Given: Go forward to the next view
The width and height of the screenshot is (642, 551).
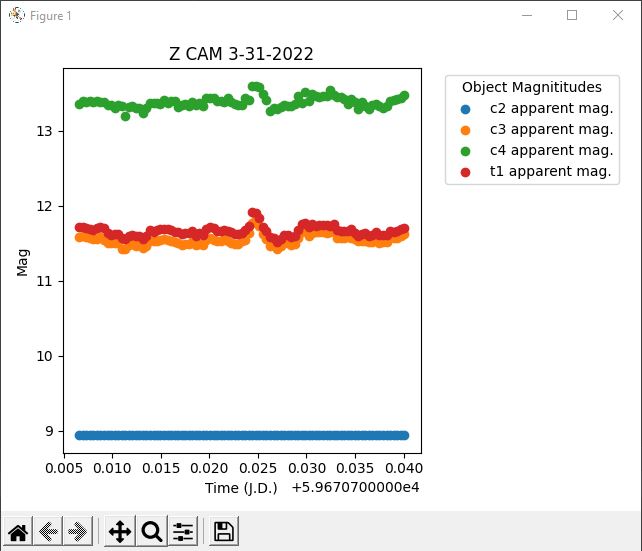Looking at the screenshot, I should (78, 531).
